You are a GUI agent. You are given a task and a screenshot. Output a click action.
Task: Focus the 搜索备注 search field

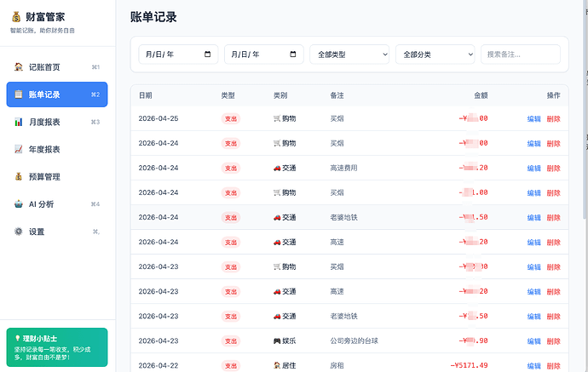pos(521,54)
